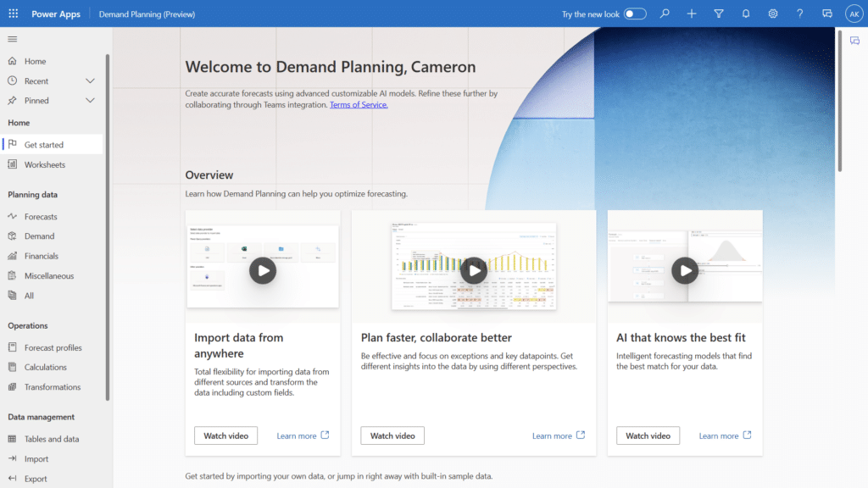Click the Miscellaneous icon in sidebar
Image resolution: width=868 pixels, height=488 pixels.
point(12,275)
